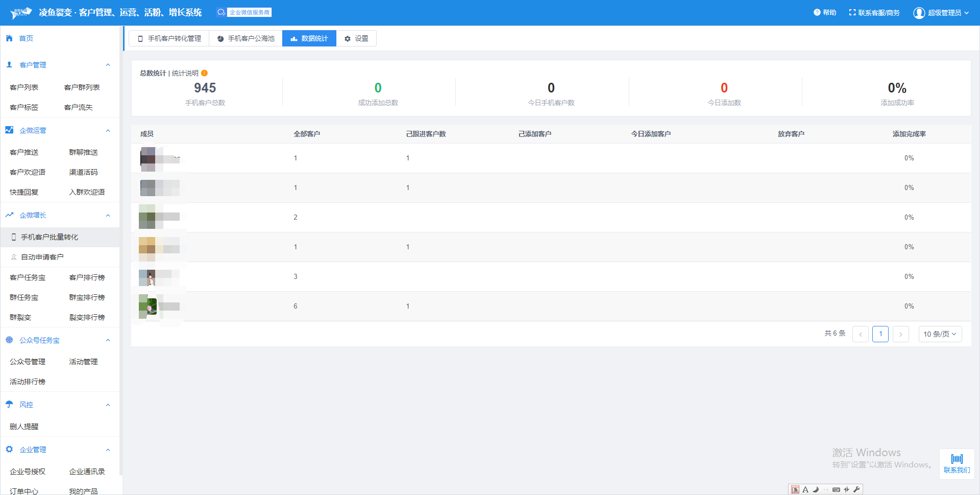Click the next page arrow button
The height and width of the screenshot is (495, 980).
point(900,334)
